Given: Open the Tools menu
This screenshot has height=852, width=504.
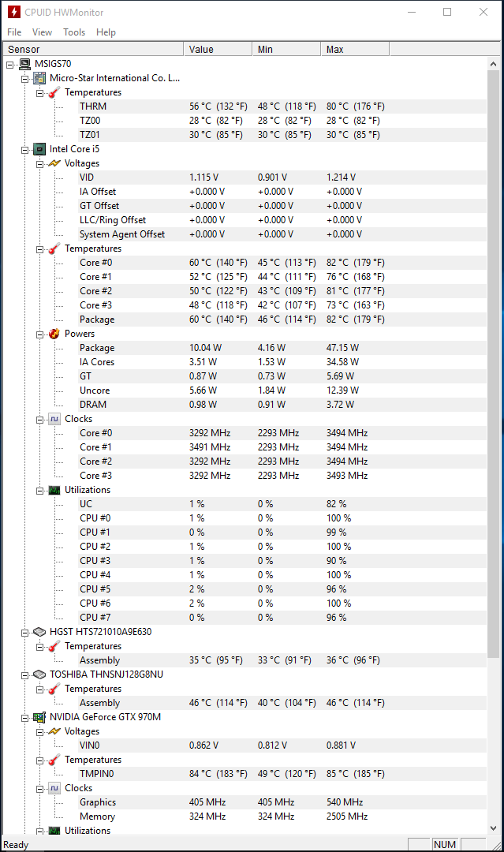Looking at the screenshot, I should pyautogui.click(x=74, y=32).
